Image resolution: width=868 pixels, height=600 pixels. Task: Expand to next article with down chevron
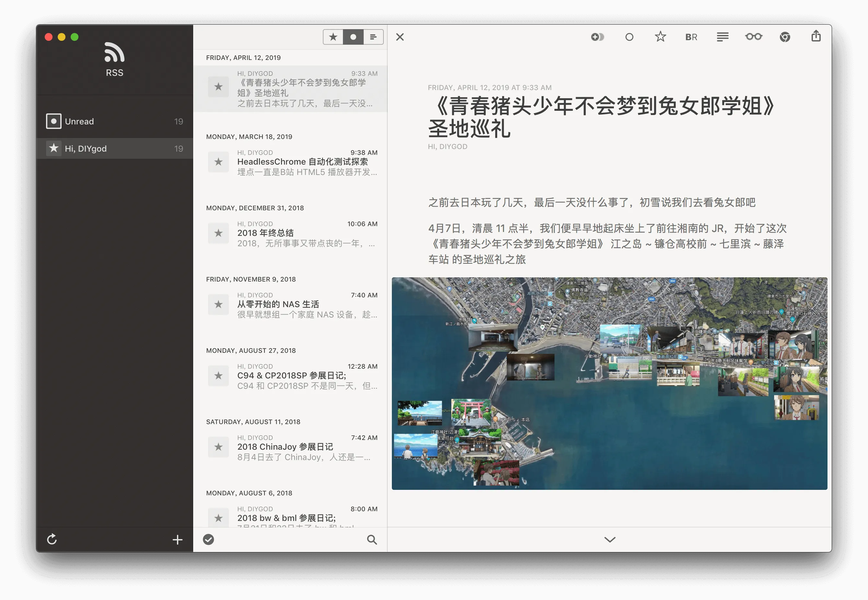[610, 539]
